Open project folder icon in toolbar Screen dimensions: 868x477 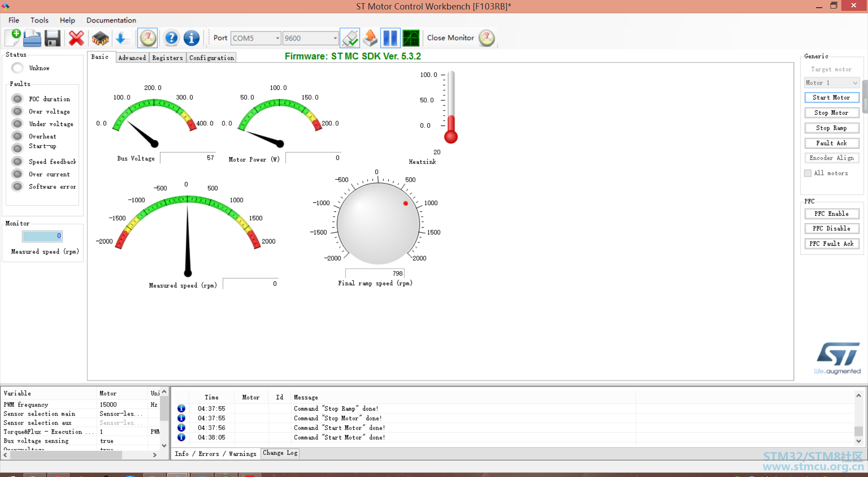(x=32, y=38)
